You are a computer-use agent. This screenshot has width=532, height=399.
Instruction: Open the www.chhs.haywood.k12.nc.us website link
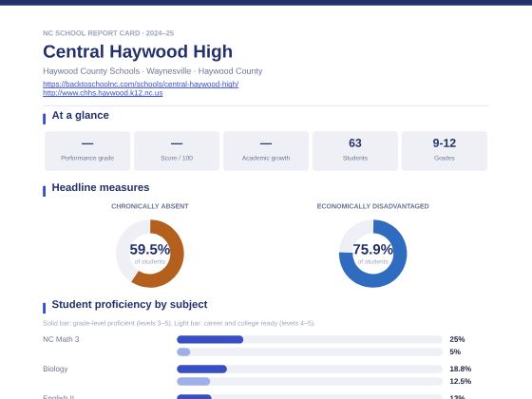[103, 93]
